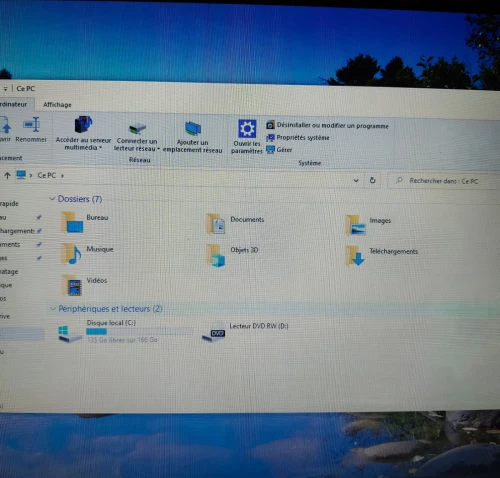Open the Images folder icon

(x=356, y=225)
